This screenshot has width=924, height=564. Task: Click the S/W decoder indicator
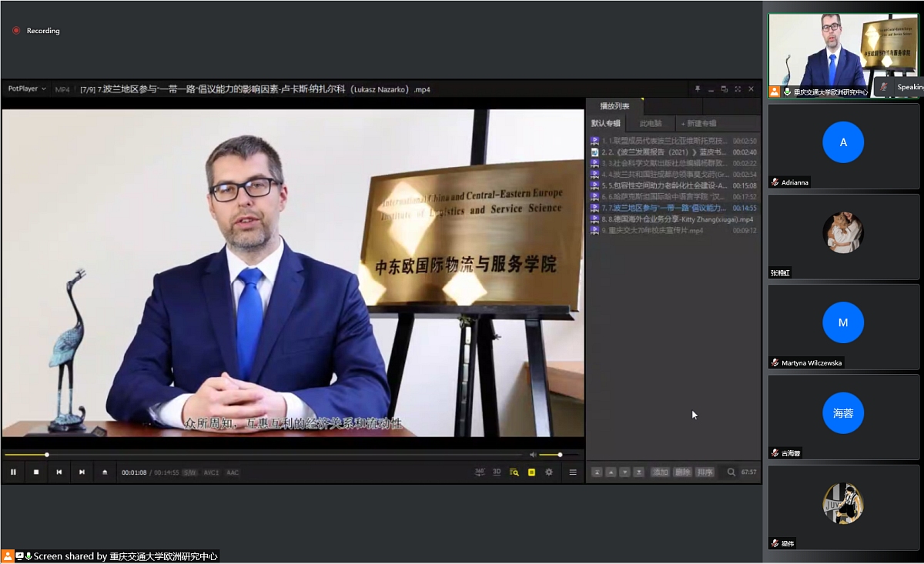(189, 472)
